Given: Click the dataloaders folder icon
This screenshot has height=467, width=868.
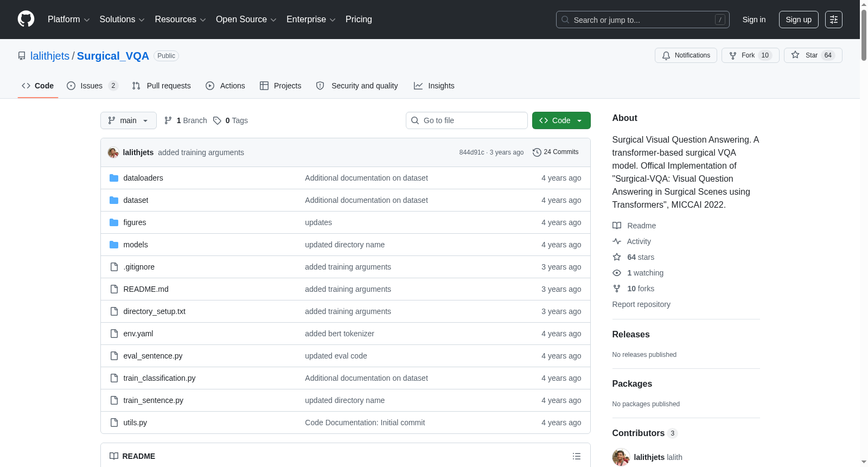Looking at the screenshot, I should pyautogui.click(x=114, y=178).
